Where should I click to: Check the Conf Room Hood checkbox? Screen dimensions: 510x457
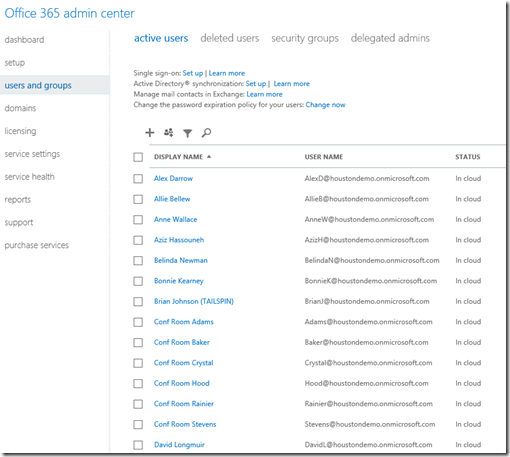(138, 384)
